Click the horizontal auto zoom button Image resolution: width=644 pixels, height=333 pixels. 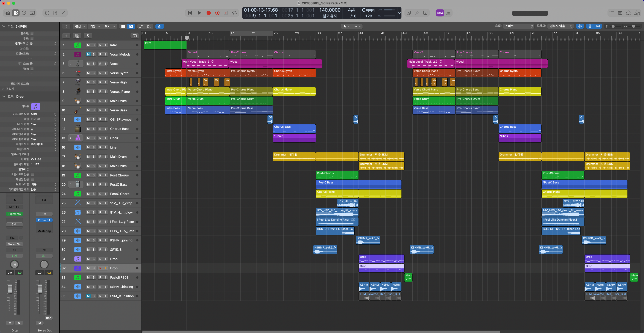[x=598, y=26]
